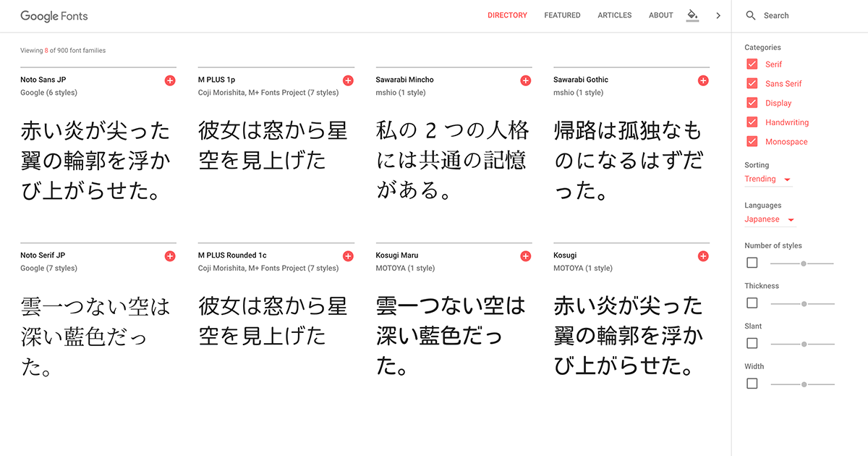
Task: Click the Categories heading
Action: coord(762,48)
